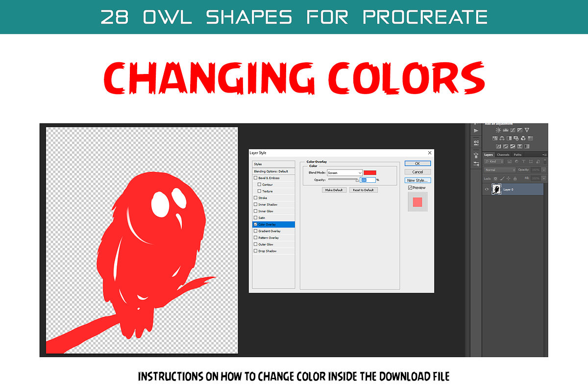Screen dimensions: 588x392
Task: Add an Exposure adjustment layer
Action: point(520,130)
